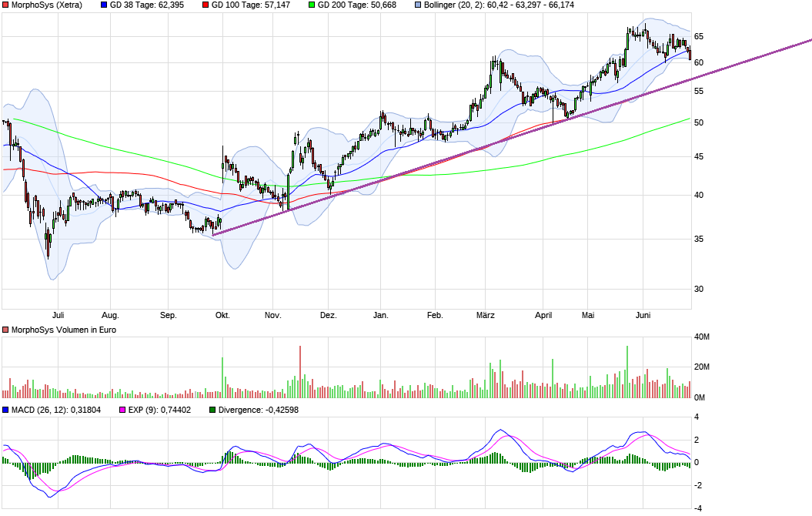
Task: Click the tallest red volume bar in November
Action: (300, 372)
